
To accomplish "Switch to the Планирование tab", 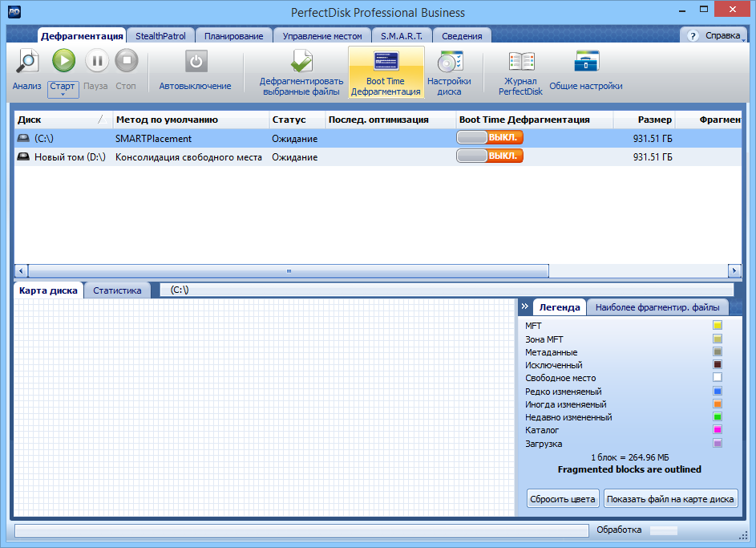I will click(x=234, y=36).
